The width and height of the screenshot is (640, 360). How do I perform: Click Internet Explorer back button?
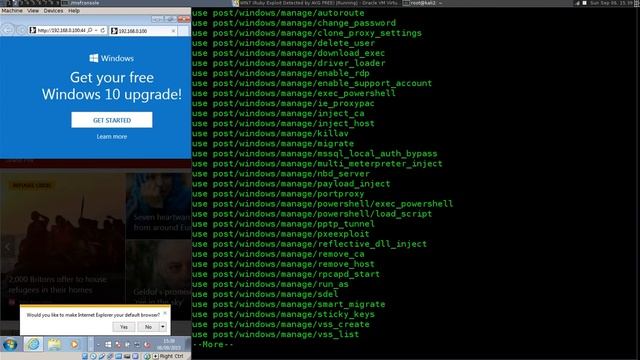tap(8, 30)
